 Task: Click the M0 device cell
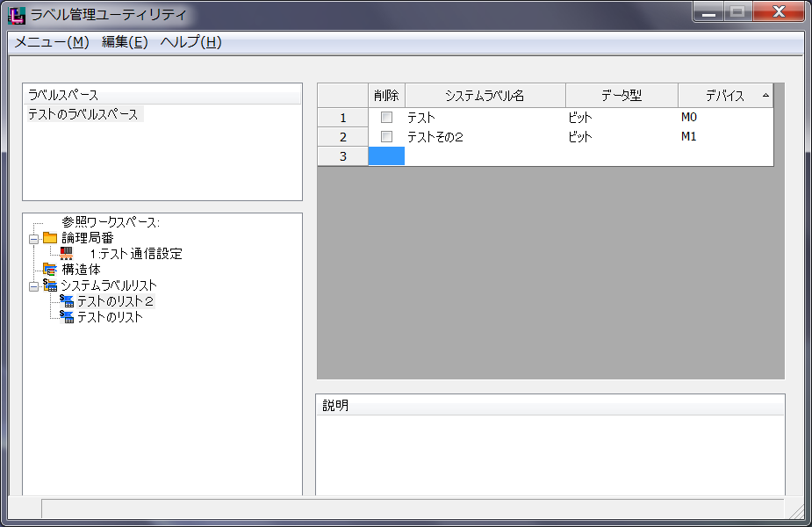pyautogui.click(x=725, y=118)
